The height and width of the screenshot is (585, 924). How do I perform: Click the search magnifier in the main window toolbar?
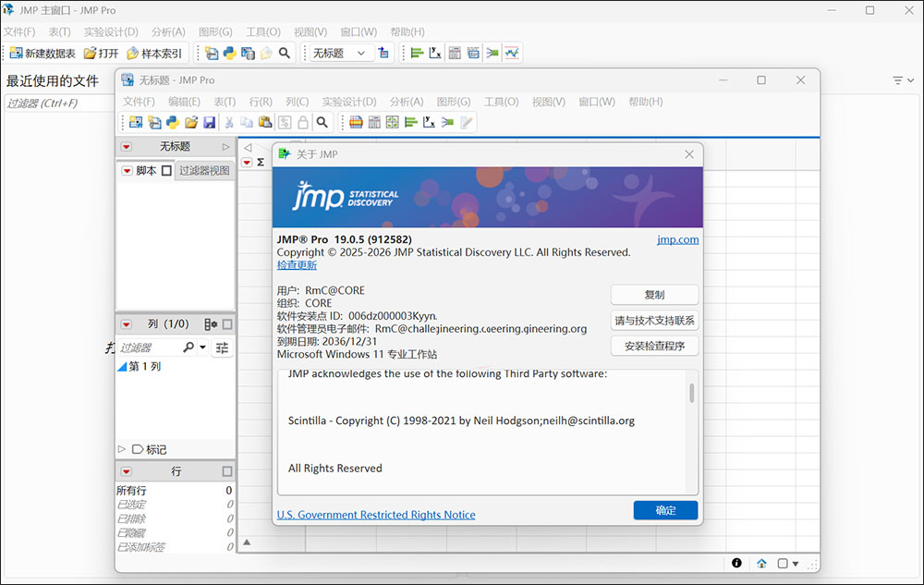(x=284, y=53)
